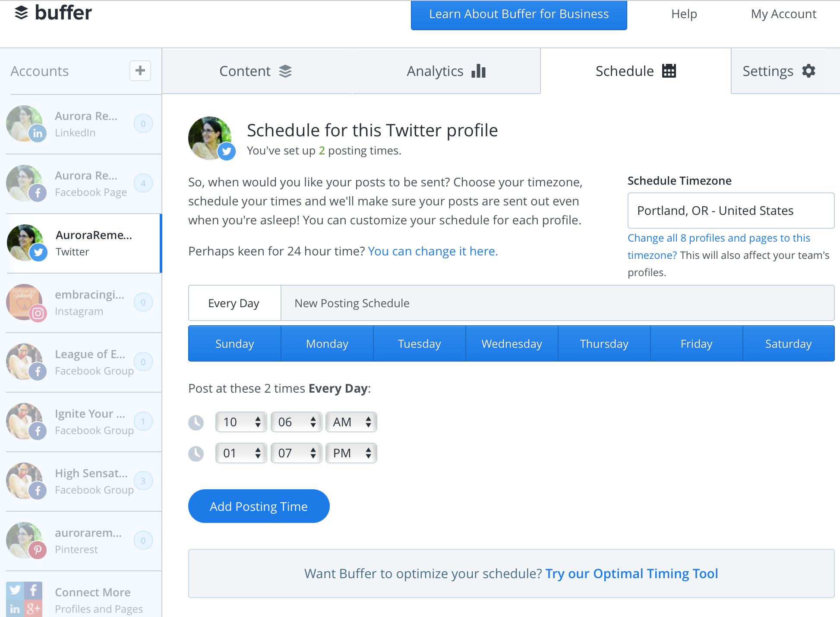Click the 'Schedule for this Twitter profile' heading
Image resolution: width=840 pixels, height=617 pixels.
point(373,130)
